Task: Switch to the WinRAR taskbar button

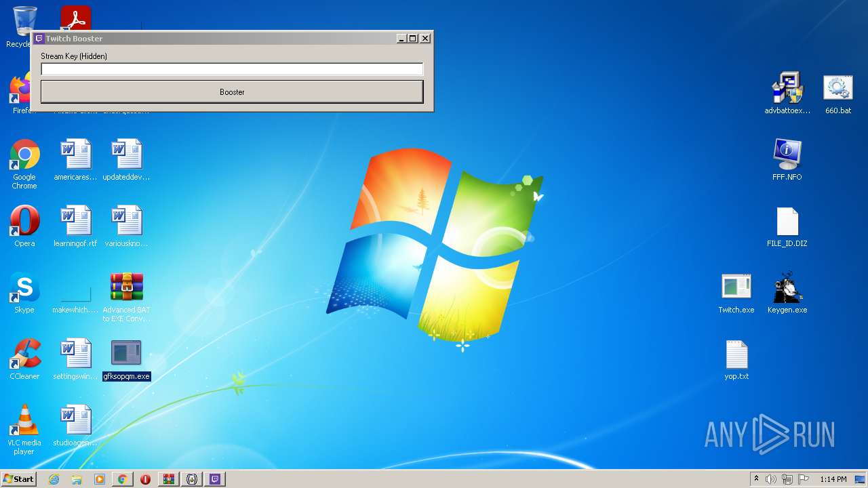Action: pyautogui.click(x=168, y=479)
